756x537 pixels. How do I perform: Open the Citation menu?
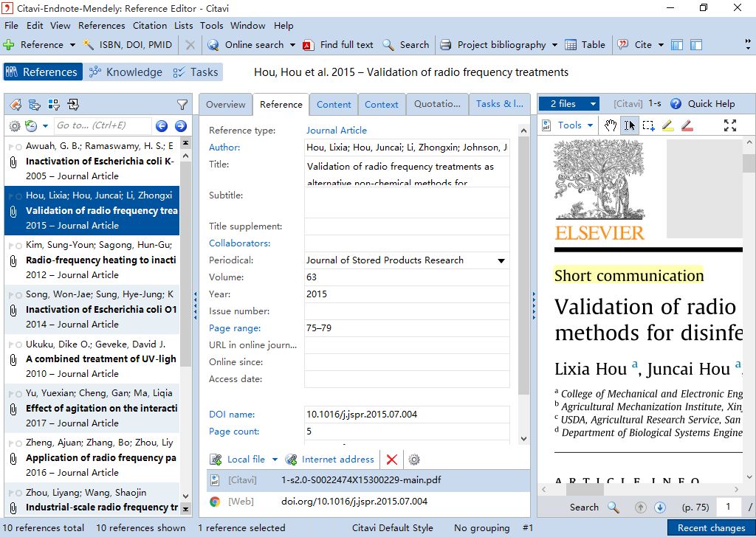[150, 25]
